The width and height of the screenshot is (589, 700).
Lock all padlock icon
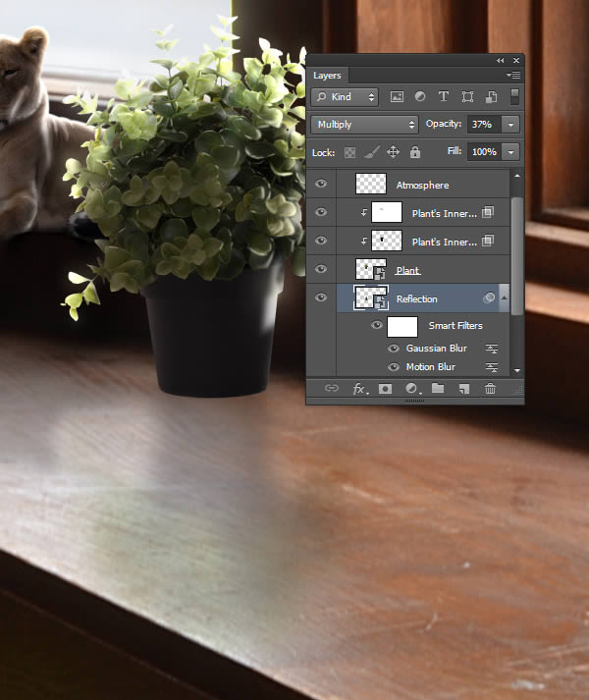coord(415,152)
